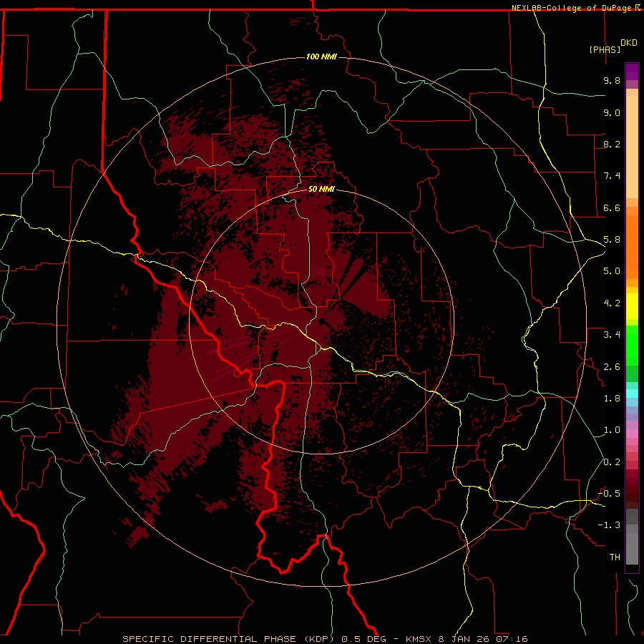
Task: Click the 1.0 scale value
Action: [612, 430]
